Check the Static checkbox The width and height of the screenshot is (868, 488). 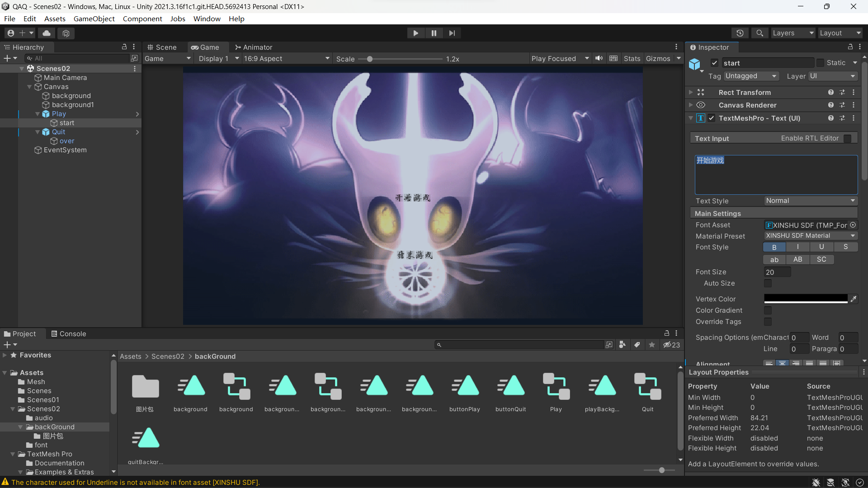tap(820, 63)
